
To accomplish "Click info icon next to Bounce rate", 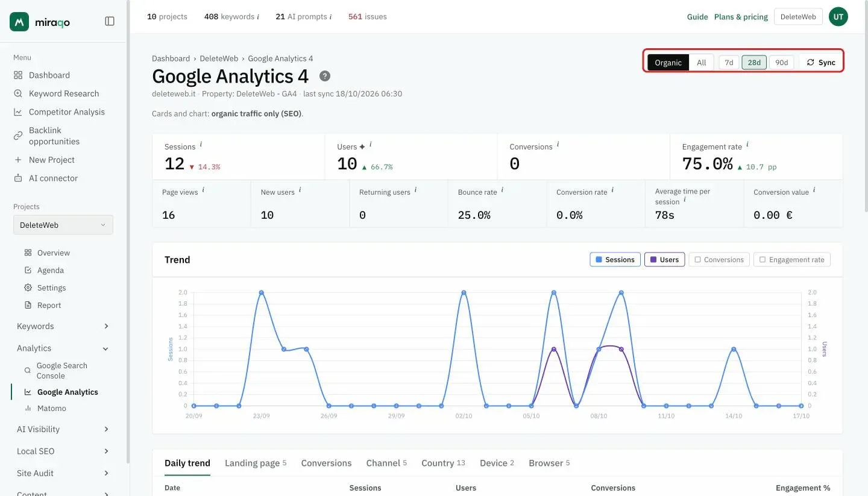I will pos(502,190).
